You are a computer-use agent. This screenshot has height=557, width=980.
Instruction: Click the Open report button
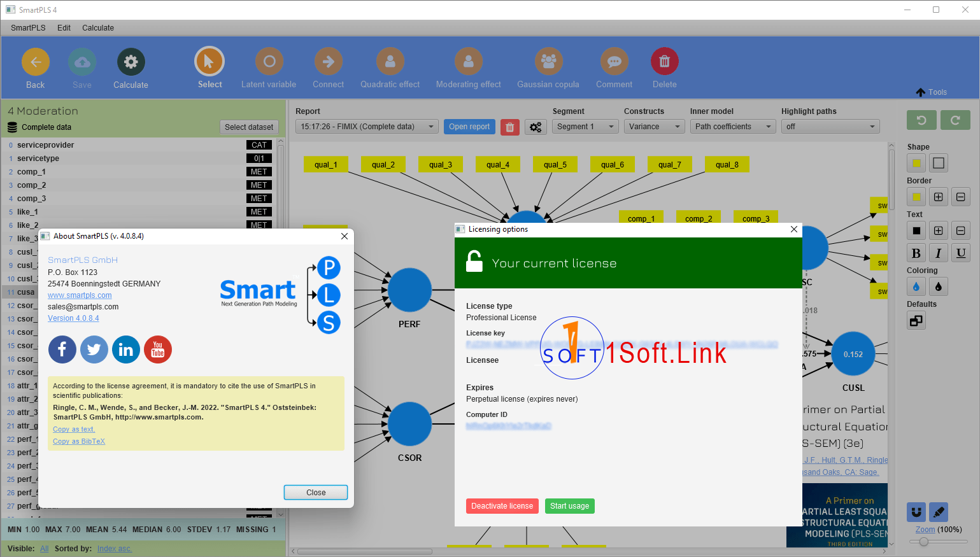[469, 127]
